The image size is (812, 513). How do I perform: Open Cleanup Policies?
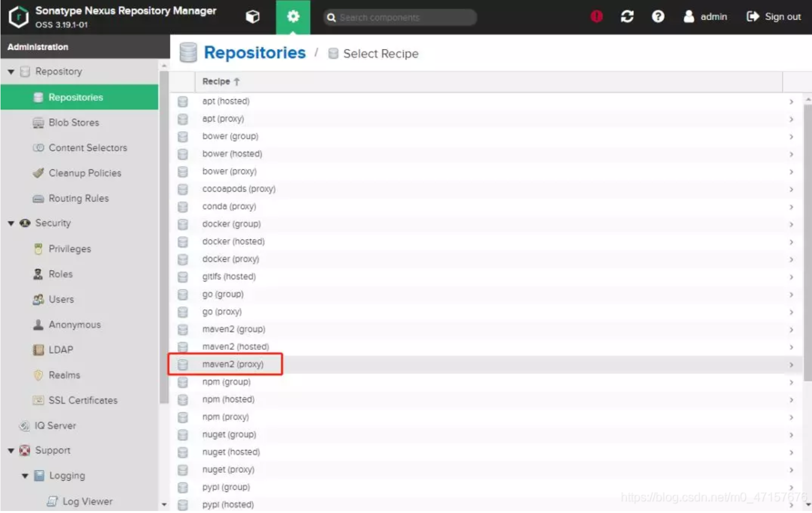click(x=85, y=173)
